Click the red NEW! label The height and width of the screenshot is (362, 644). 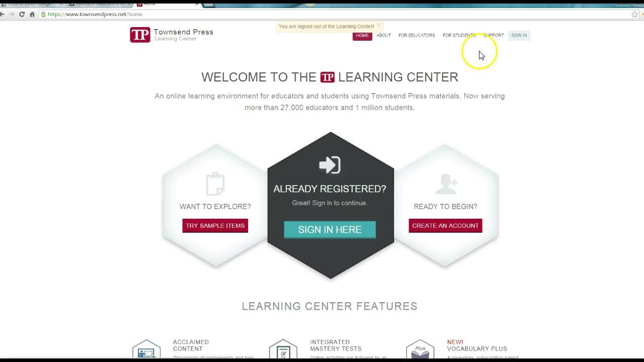pos(455,342)
